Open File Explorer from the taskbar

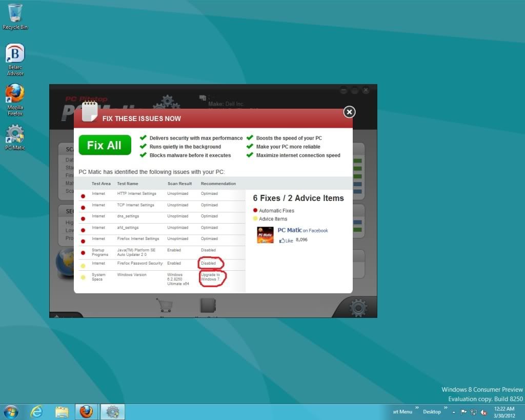click(62, 412)
